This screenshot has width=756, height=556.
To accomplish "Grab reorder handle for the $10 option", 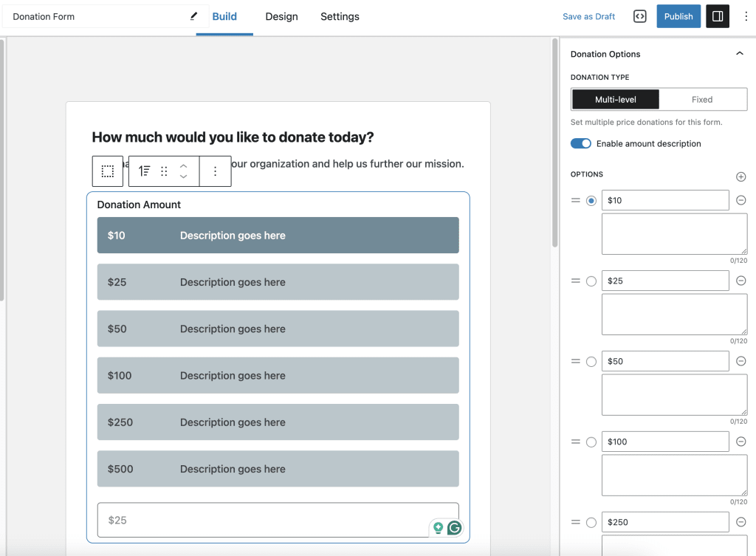I will click(576, 200).
